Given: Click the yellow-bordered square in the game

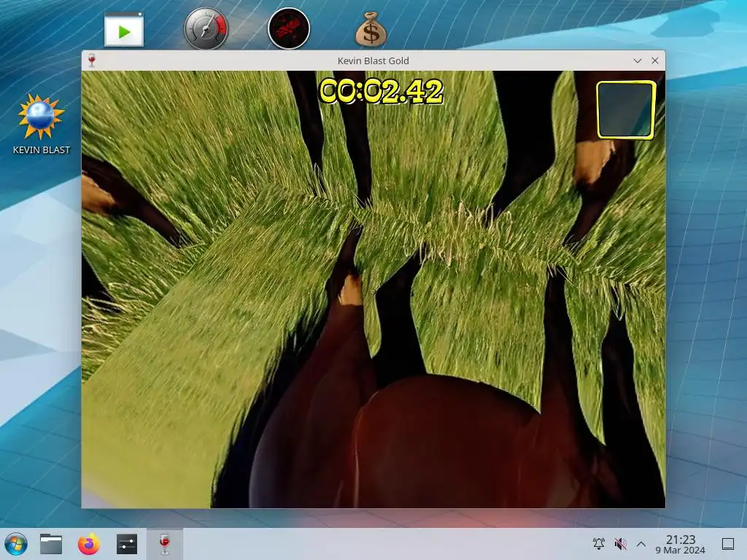Looking at the screenshot, I should [x=626, y=110].
